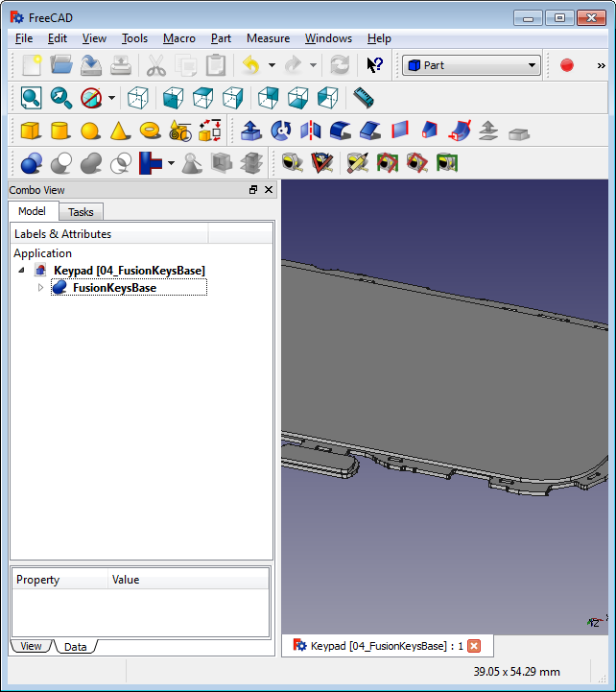This screenshot has width=616, height=692.
Task: Create a box solid
Action: click(31, 131)
